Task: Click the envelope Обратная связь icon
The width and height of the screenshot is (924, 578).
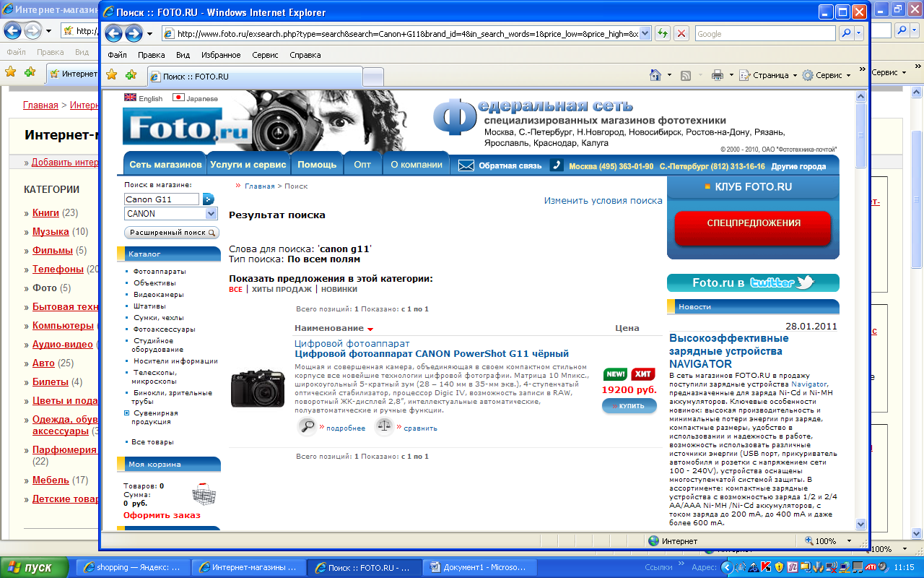Action: pos(466,165)
